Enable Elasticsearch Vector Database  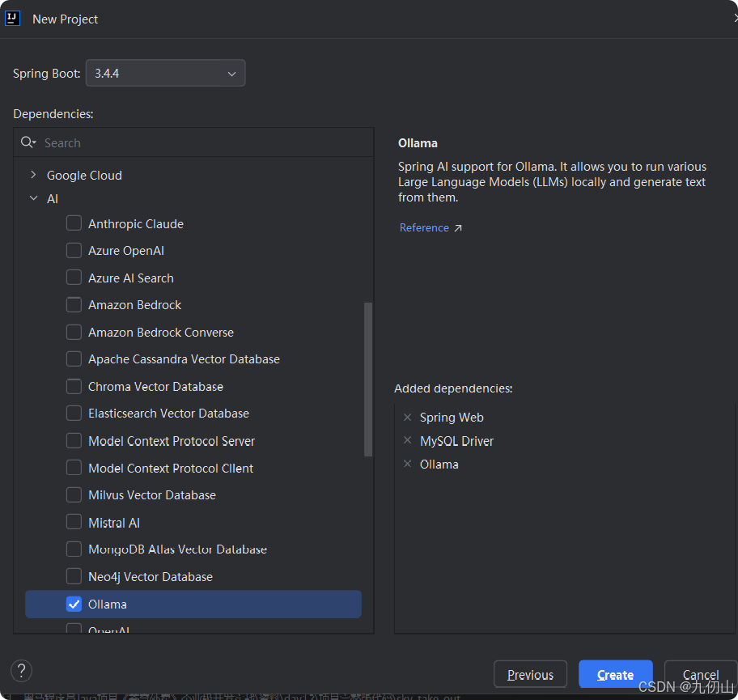[74, 413]
